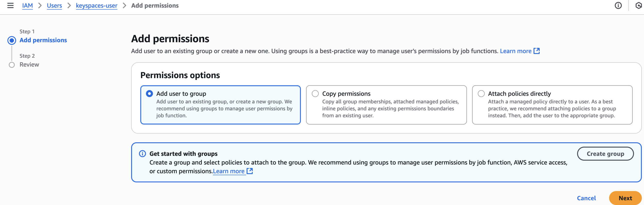The width and height of the screenshot is (644, 205).
Task: Click the info icon beside Get started with groups
Action: [x=142, y=154]
